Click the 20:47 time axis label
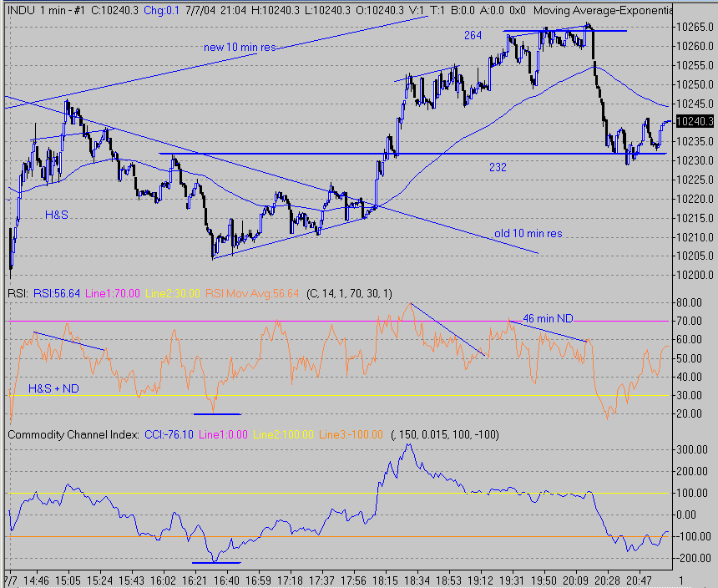718x588 pixels. pos(640,579)
